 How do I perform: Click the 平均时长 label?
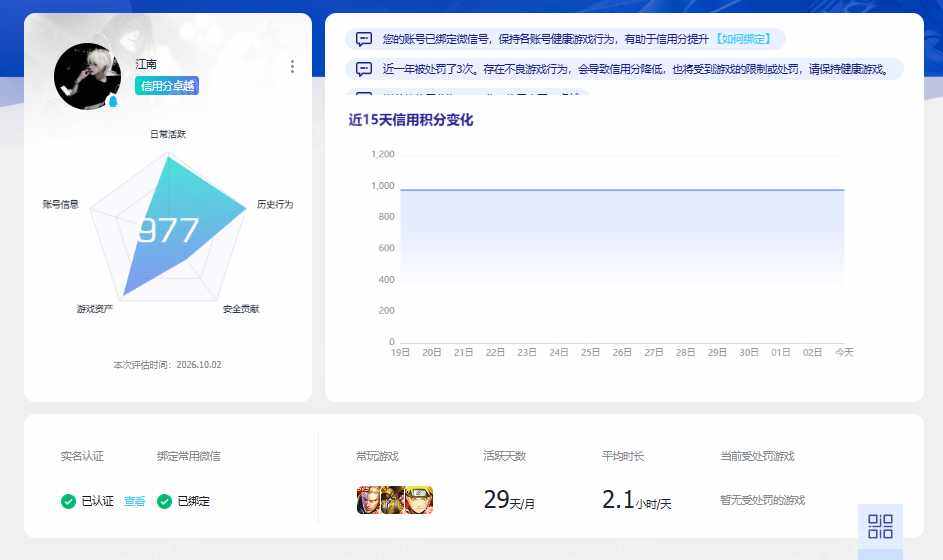click(x=623, y=457)
